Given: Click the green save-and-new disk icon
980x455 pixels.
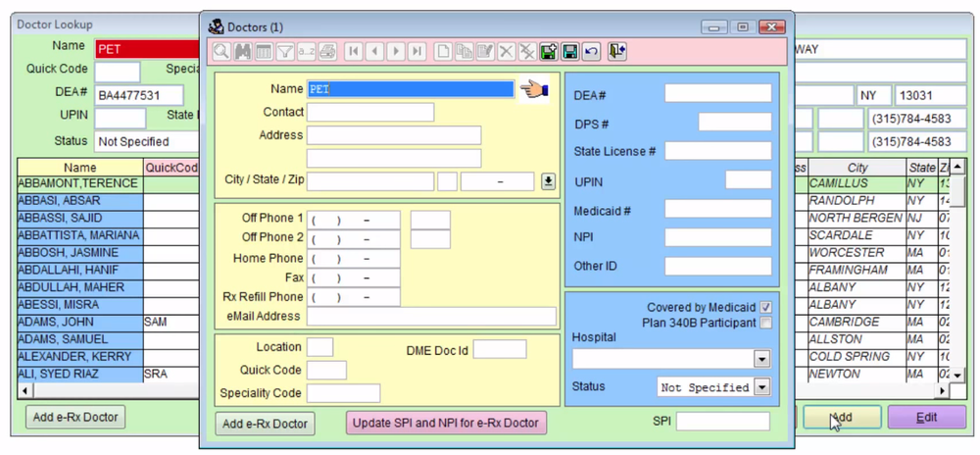Looking at the screenshot, I should pos(549,51).
